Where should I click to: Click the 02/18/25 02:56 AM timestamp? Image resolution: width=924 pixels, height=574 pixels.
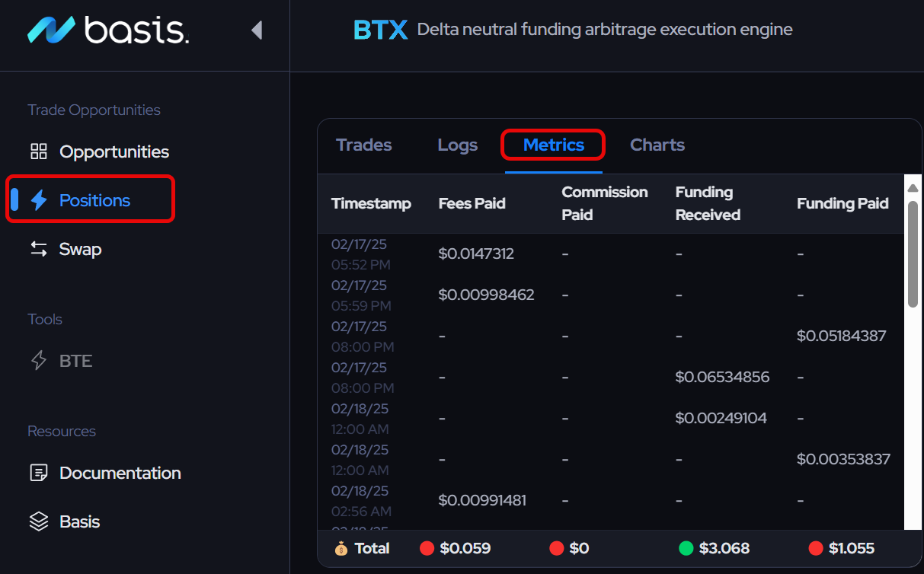pos(361,501)
